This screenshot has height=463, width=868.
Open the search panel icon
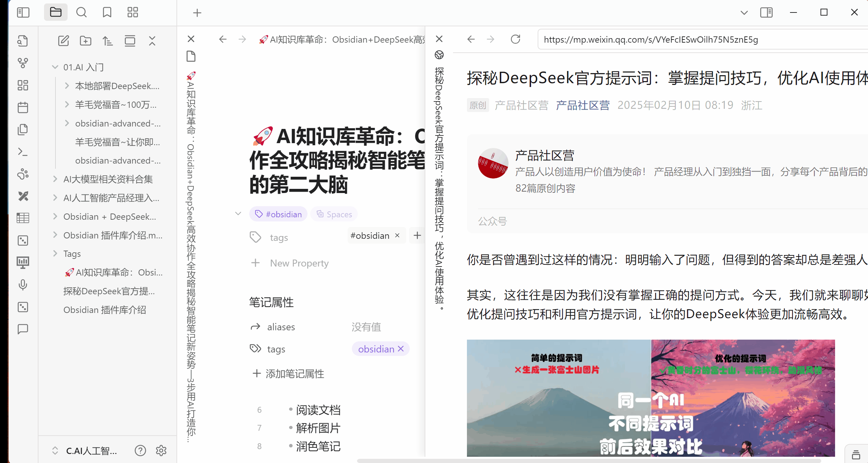81,12
